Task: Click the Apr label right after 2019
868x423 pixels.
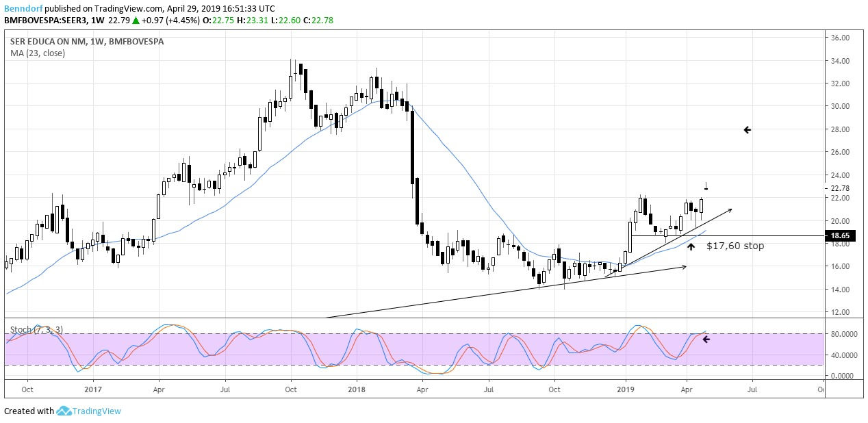Action: tap(686, 391)
